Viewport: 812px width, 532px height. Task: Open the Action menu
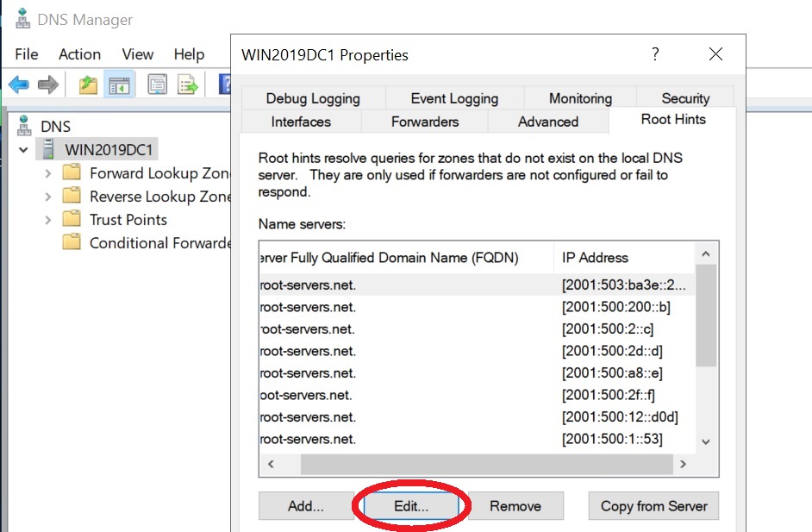click(80, 53)
